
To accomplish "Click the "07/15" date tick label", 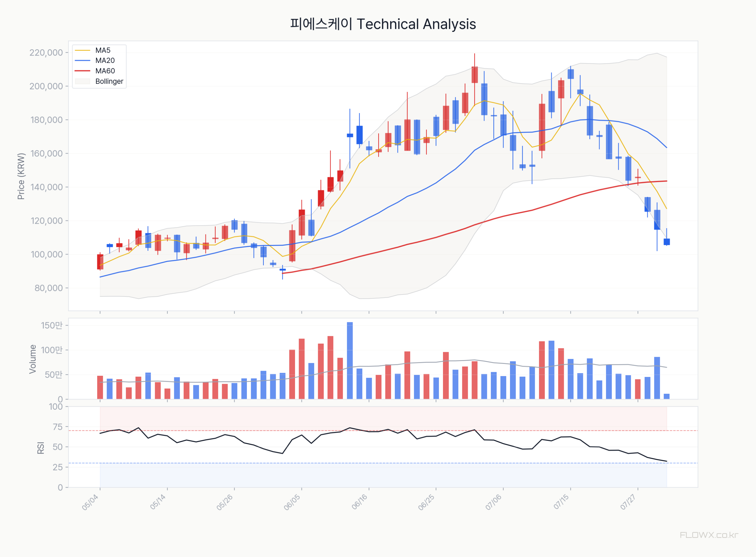I will coord(561,502).
